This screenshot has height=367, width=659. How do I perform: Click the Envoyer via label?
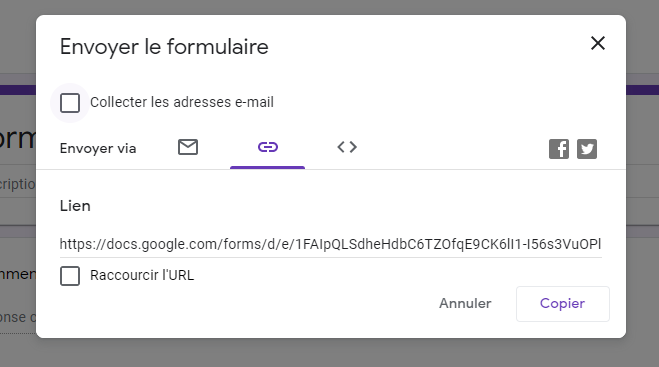click(98, 148)
